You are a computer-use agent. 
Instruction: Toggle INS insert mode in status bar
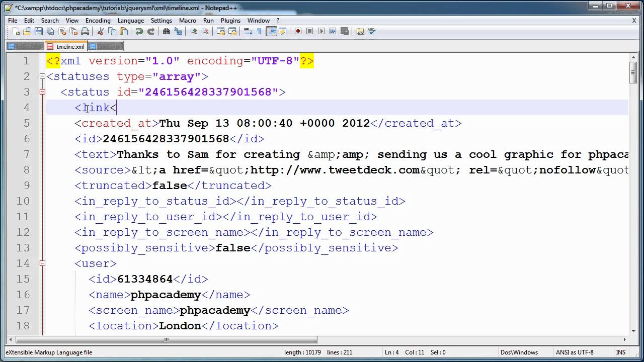[621, 352]
